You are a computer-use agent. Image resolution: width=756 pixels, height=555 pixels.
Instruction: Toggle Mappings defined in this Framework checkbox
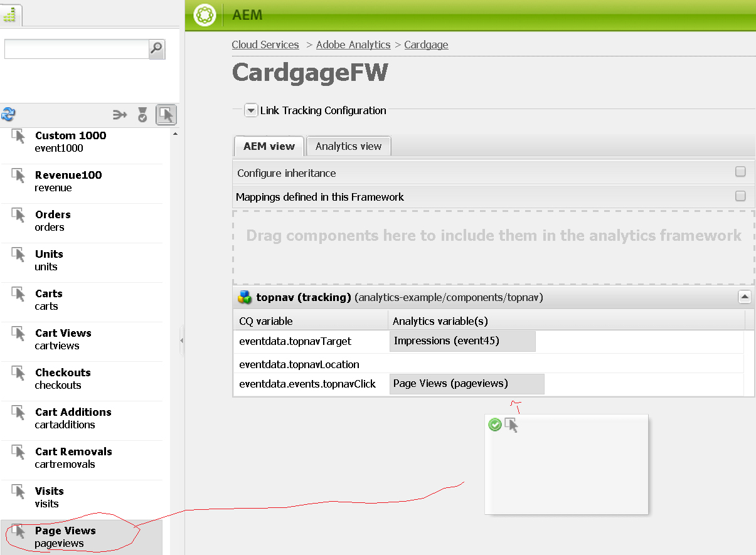click(x=740, y=196)
